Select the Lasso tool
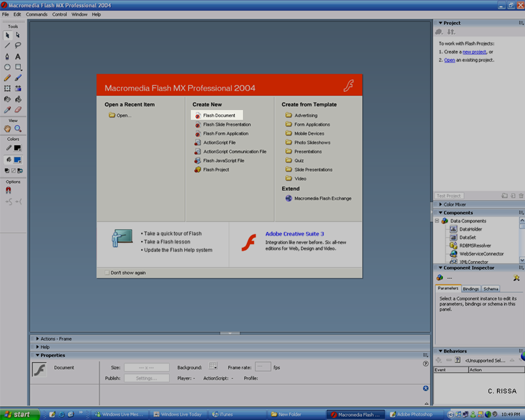The image size is (525, 420). tap(18, 46)
